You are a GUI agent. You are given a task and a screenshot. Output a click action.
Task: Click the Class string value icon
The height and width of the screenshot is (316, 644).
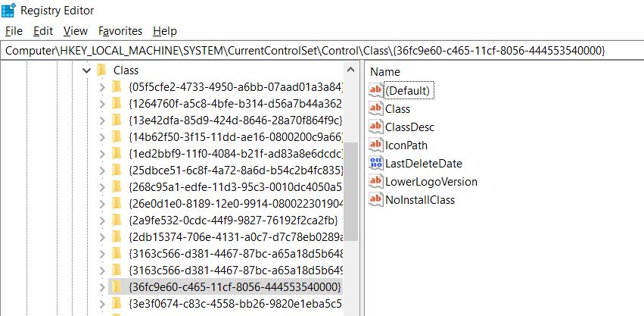(376, 108)
